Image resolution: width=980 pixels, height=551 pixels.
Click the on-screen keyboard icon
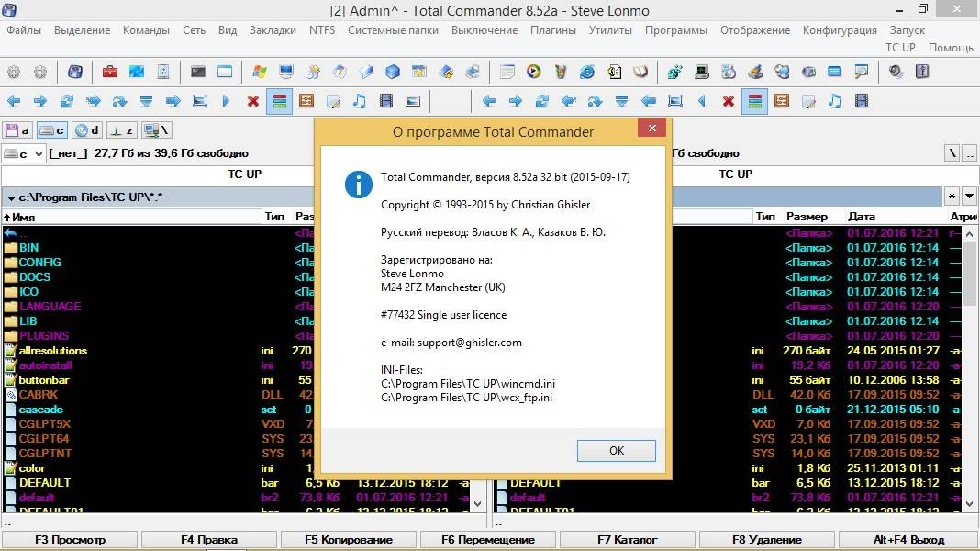[834, 72]
